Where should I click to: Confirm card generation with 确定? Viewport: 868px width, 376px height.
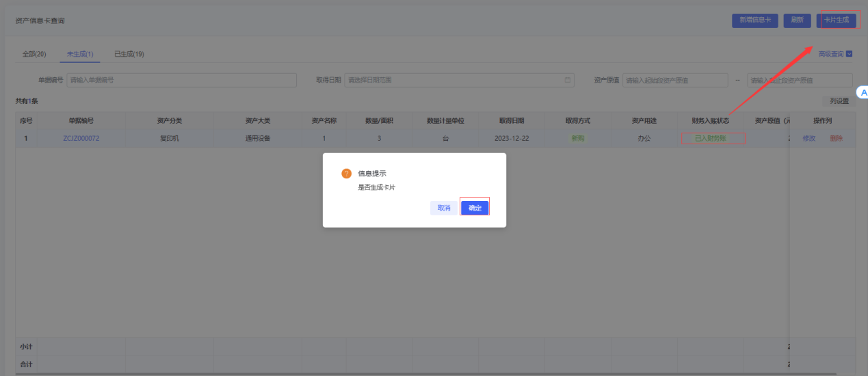pyautogui.click(x=475, y=208)
